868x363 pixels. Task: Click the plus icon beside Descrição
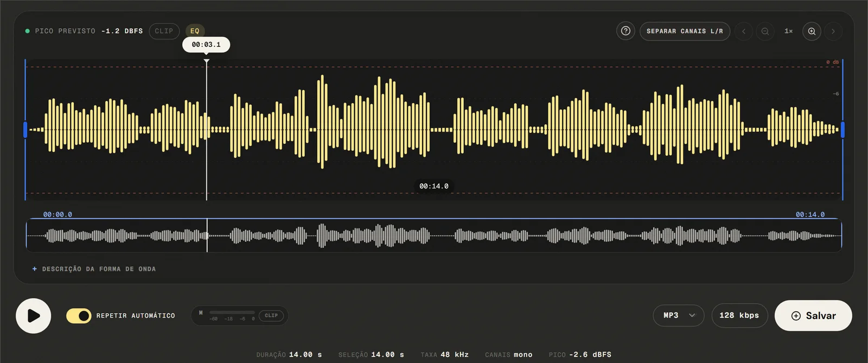pos(35,269)
